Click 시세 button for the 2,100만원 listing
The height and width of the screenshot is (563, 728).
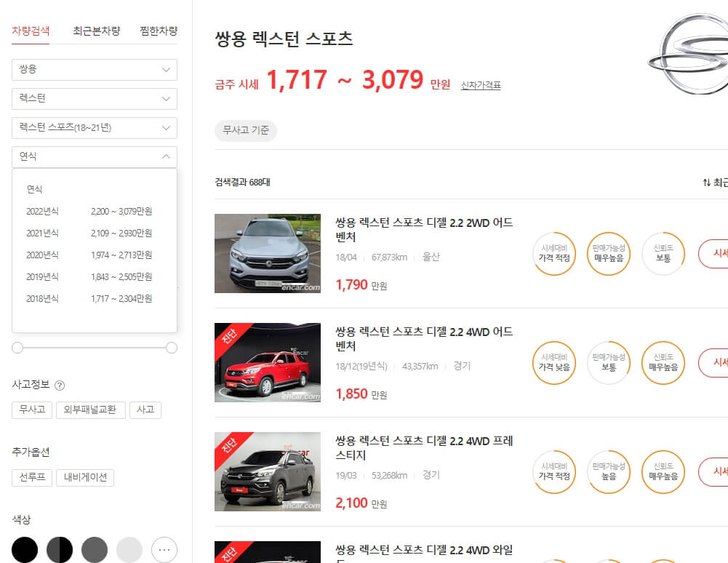[713, 471]
